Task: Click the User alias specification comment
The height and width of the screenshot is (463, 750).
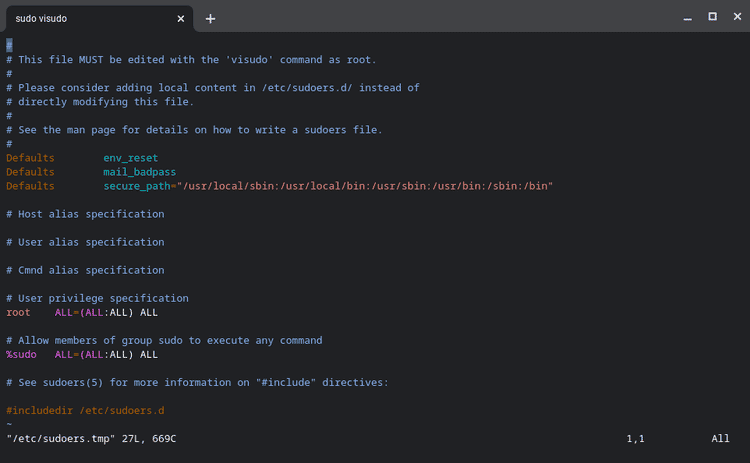Action: point(85,242)
